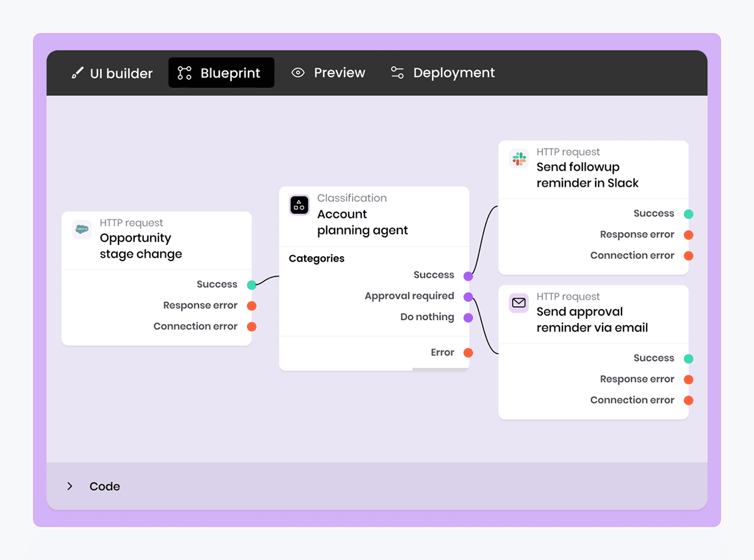Click purple Do nothing output port
The width and height of the screenshot is (754, 560).
(x=468, y=318)
